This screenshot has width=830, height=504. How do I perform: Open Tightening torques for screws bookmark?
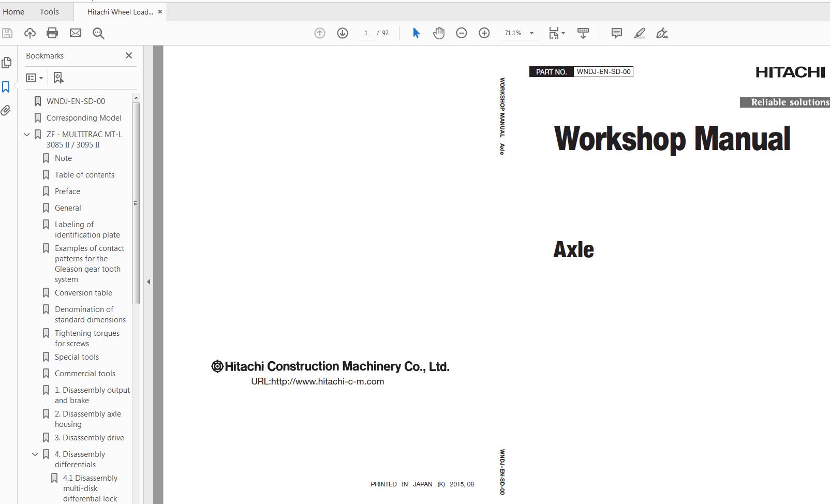(x=87, y=338)
